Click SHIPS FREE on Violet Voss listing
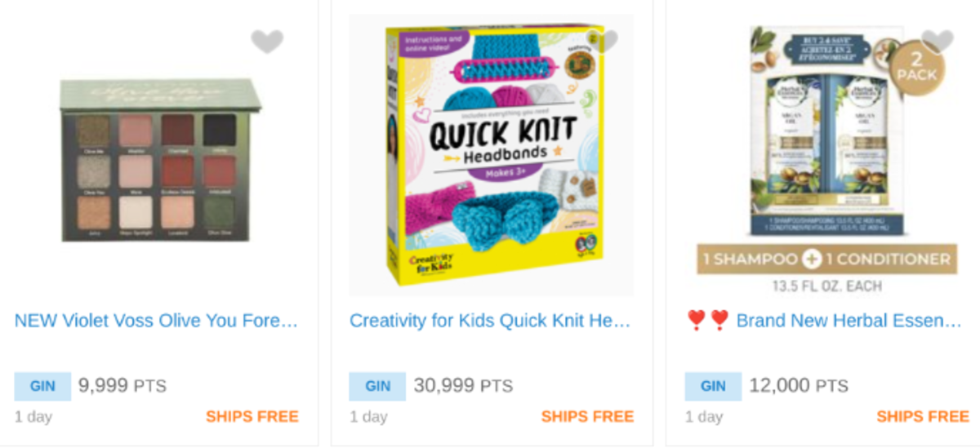The image size is (980, 448). pos(252,417)
